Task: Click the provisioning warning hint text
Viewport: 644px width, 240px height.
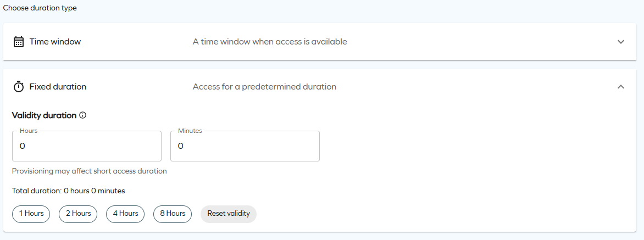Action: (x=89, y=171)
